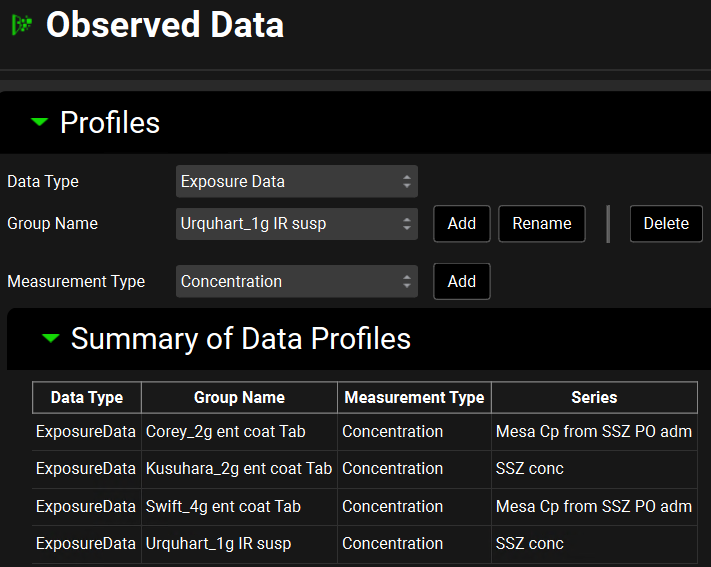
Task: Open the Group Name dropdown
Action: coord(296,224)
